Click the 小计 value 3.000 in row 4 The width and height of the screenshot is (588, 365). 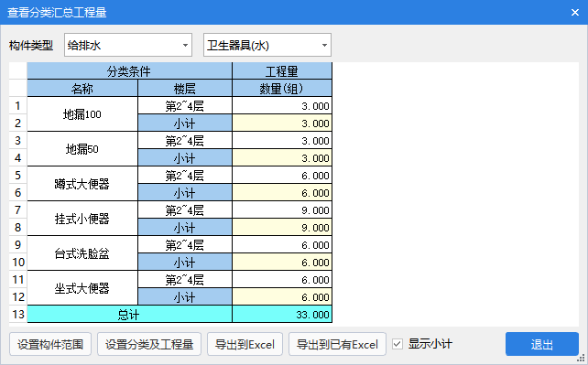pos(282,158)
